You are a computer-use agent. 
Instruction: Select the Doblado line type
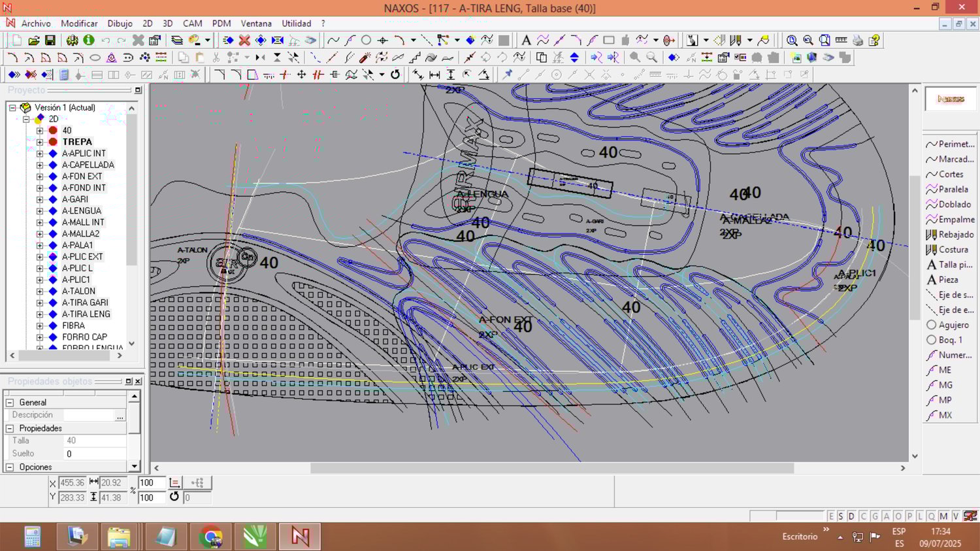click(953, 205)
